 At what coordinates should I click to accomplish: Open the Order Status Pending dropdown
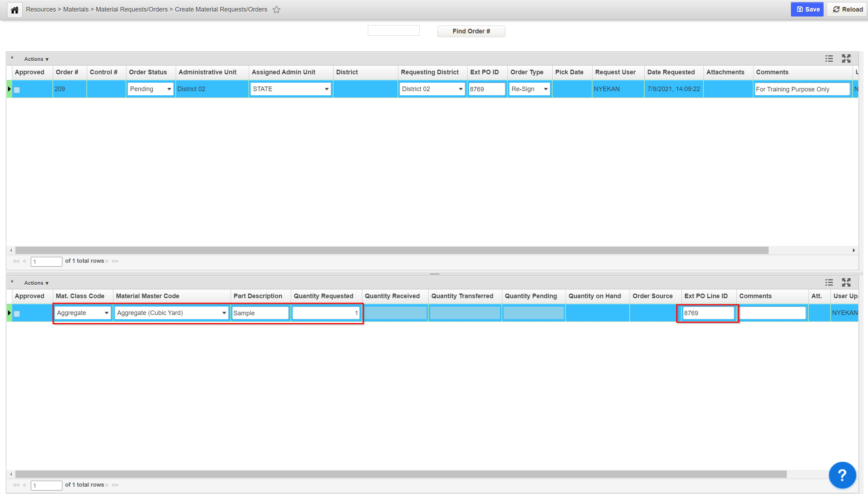pyautogui.click(x=150, y=89)
